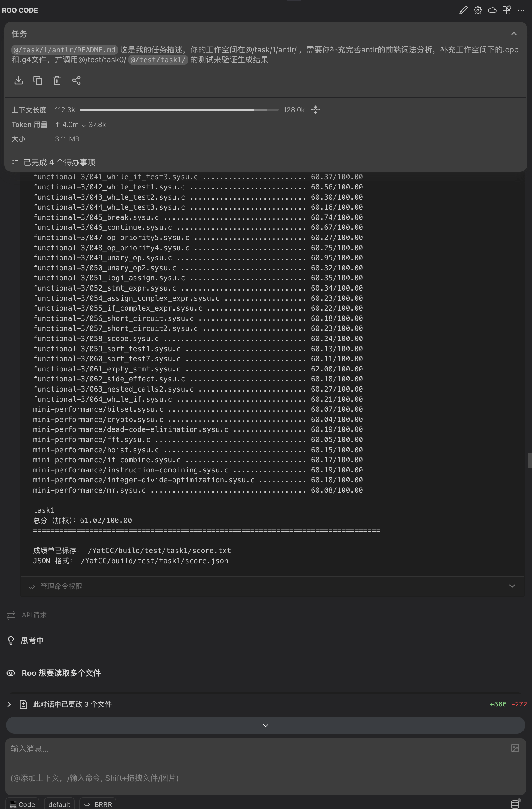Viewport: 532px width, 809px height.
Task: Condense context with the compress icon
Action: [316, 110]
